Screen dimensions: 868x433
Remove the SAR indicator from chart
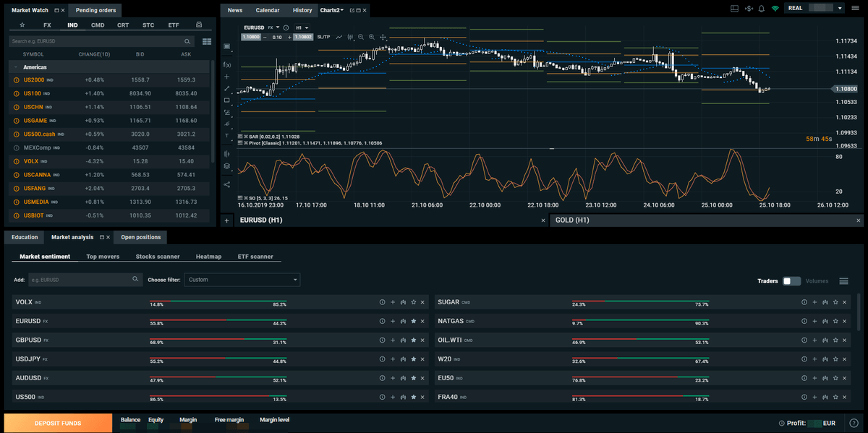[x=244, y=136]
